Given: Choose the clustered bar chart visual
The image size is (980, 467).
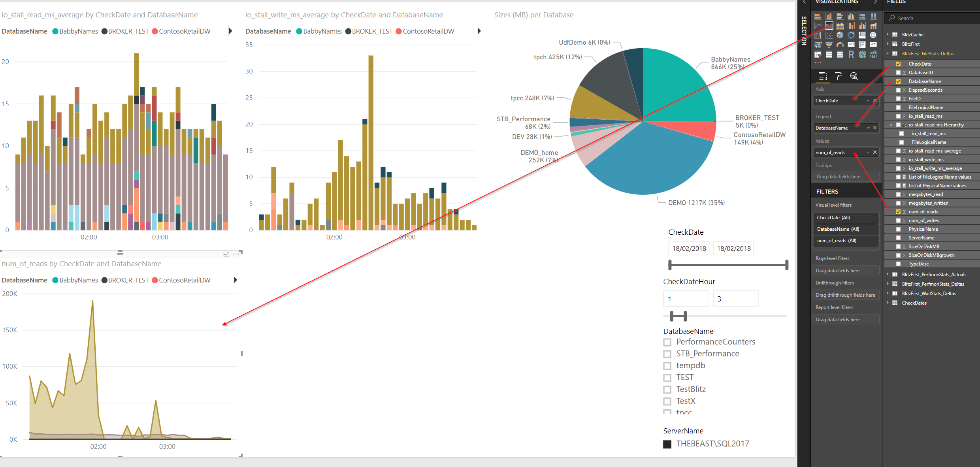Looking at the screenshot, I should [x=840, y=16].
